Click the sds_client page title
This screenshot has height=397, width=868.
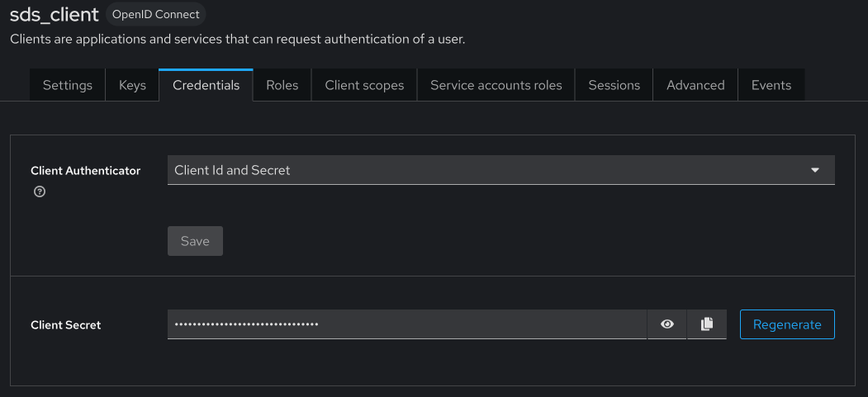[x=55, y=14]
